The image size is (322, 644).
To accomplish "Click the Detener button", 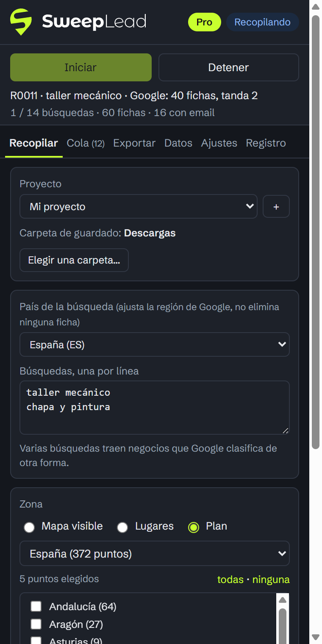I will [x=229, y=67].
